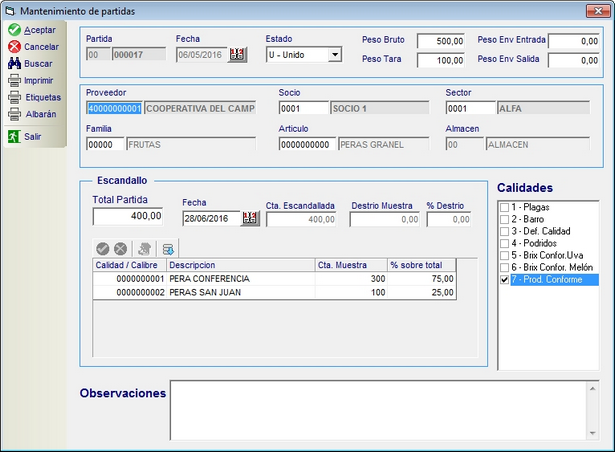
Task: Click the Escandallo Fecha date field
Action: click(211, 219)
